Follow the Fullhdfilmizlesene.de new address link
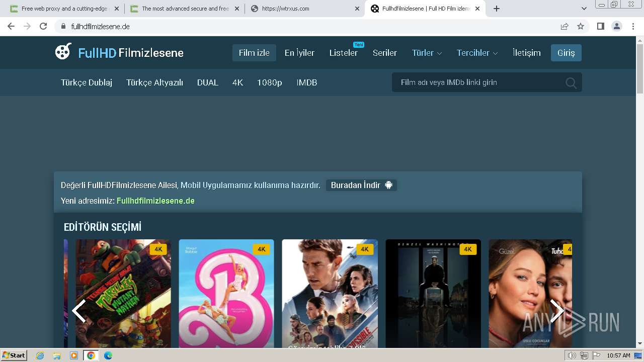Screen dimensions: 644x362 point(155,201)
